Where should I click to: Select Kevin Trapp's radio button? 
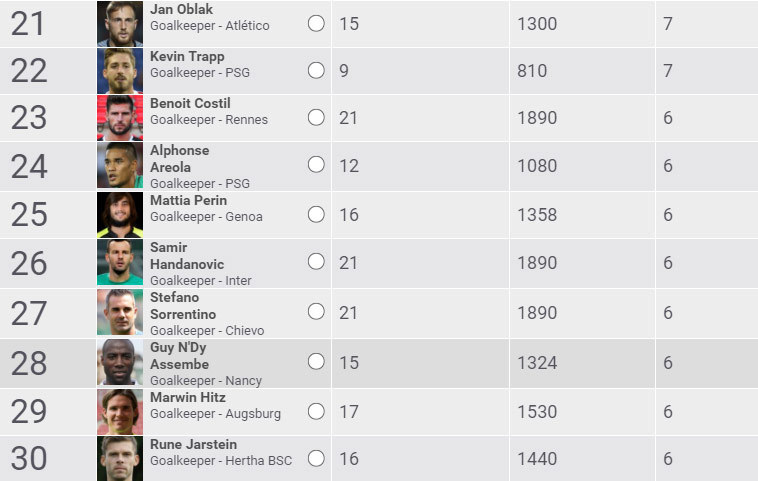point(316,71)
